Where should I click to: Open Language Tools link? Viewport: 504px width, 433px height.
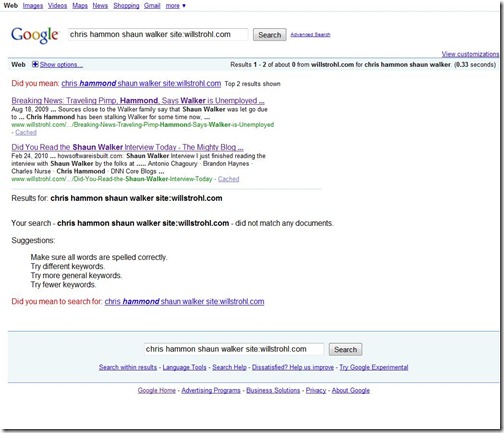coord(184,367)
